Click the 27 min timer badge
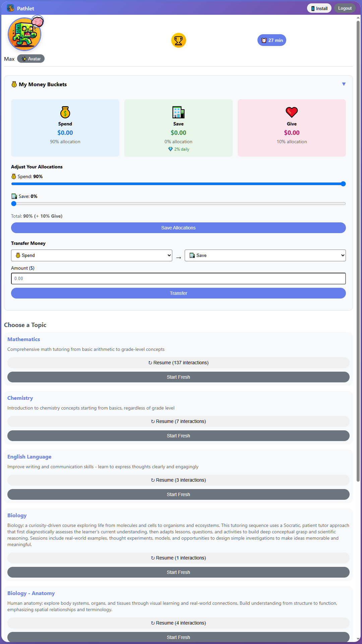Viewport: 362px width, 644px height. coord(272,40)
